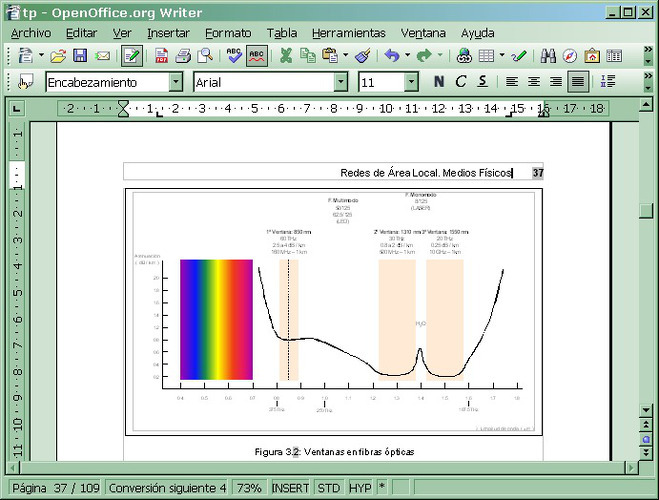This screenshot has height=500, width=659.
Task: Click the Undo arrow
Action: (x=392, y=56)
